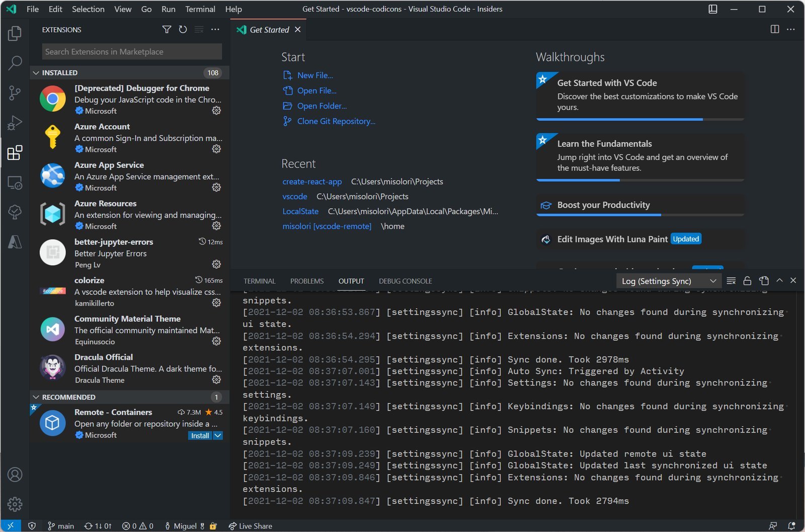Click the Clone Git Repository... link
The image size is (805, 532).
pyautogui.click(x=336, y=121)
